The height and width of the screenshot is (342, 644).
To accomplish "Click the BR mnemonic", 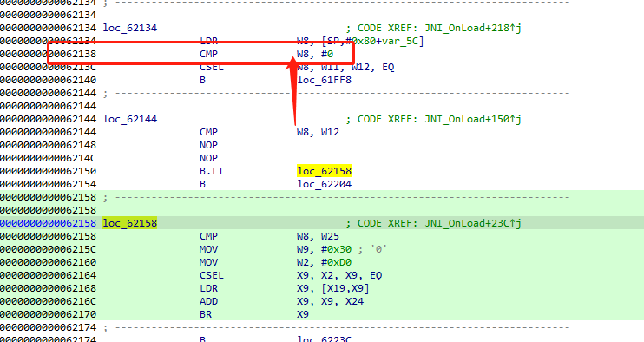I will pos(206,314).
